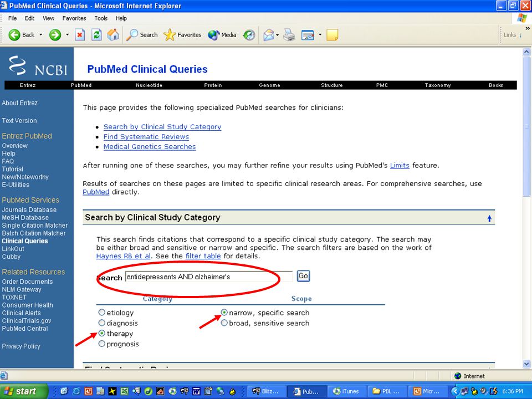Open the Tools menu
The image size is (532, 399).
tap(101, 18)
